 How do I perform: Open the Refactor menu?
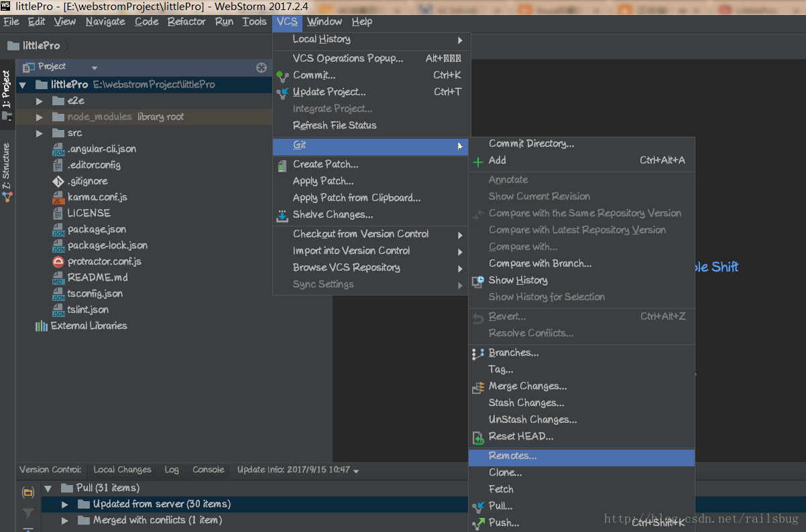coord(186,21)
